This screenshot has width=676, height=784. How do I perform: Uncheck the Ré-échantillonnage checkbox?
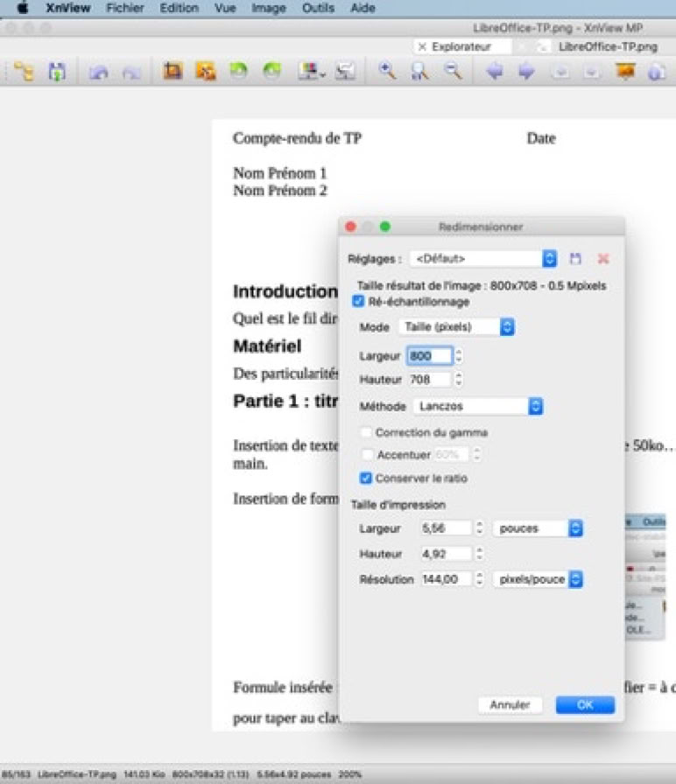click(358, 301)
